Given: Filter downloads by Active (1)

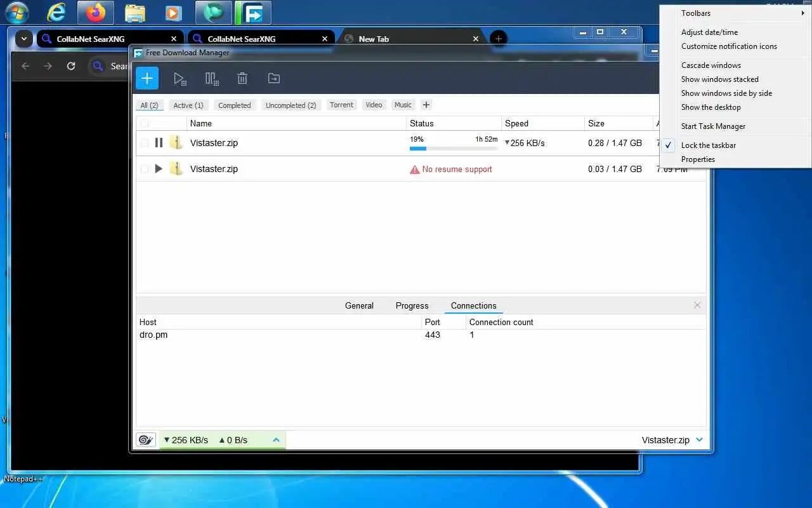Looking at the screenshot, I should point(188,105).
